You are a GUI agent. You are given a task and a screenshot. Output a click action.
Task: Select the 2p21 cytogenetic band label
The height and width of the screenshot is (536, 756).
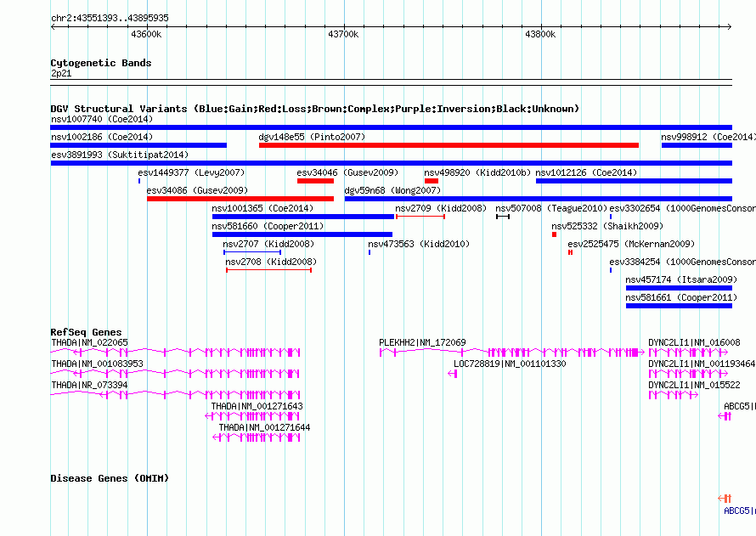point(61,73)
